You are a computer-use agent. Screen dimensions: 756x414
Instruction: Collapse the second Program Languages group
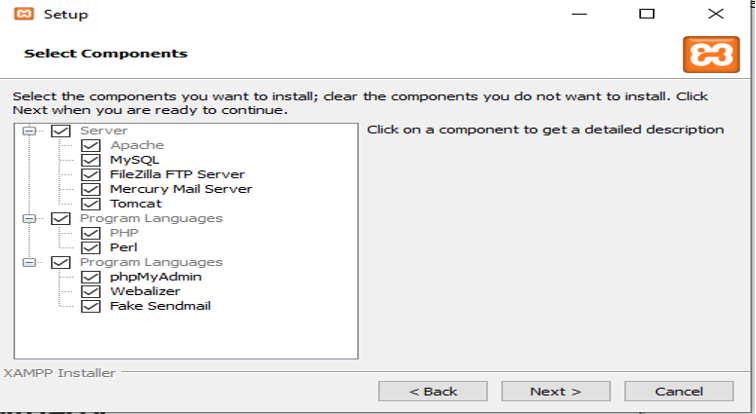click(28, 262)
